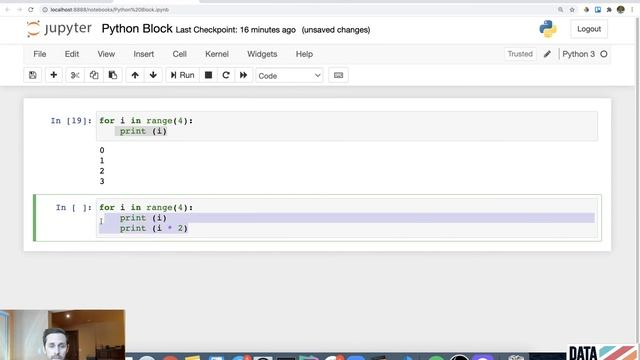Viewport: 640px width, 360px height.
Task: Bookmark this page with the star icon
Action: pyautogui.click(x=572, y=9)
